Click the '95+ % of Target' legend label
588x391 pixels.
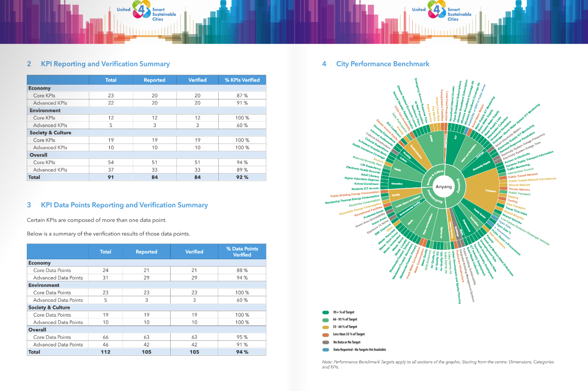(344, 312)
